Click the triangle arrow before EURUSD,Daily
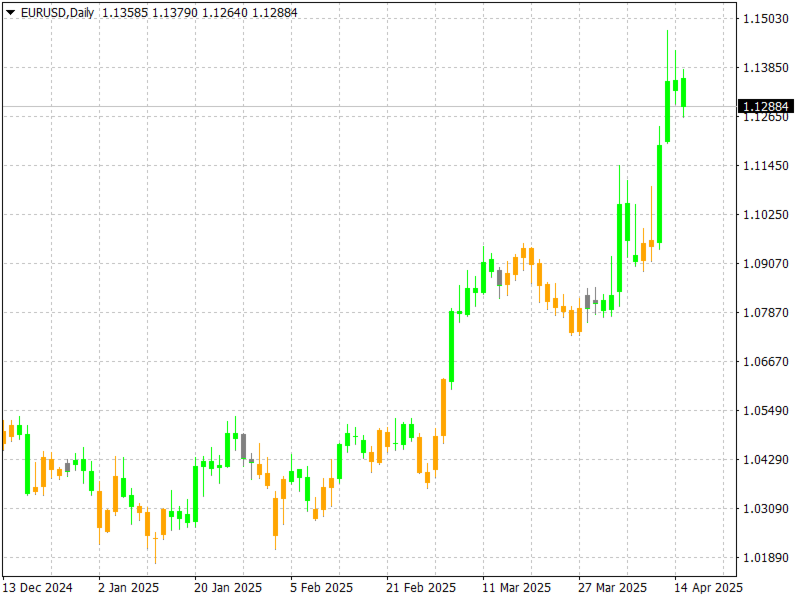The image size is (800, 600). point(10,12)
